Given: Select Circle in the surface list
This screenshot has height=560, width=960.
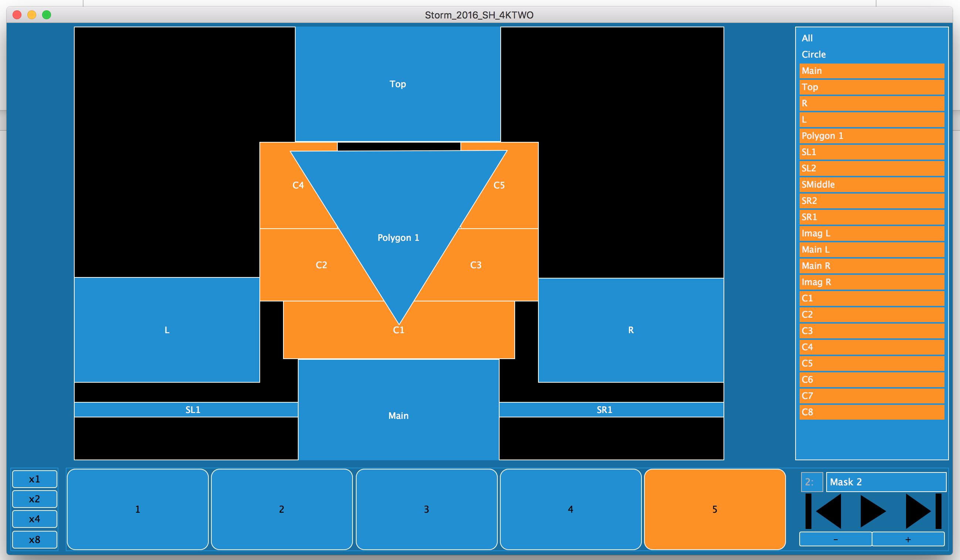Looking at the screenshot, I should [813, 54].
